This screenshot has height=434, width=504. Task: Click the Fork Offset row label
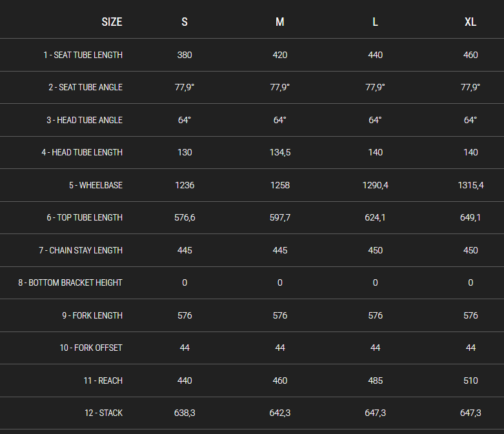(x=91, y=348)
